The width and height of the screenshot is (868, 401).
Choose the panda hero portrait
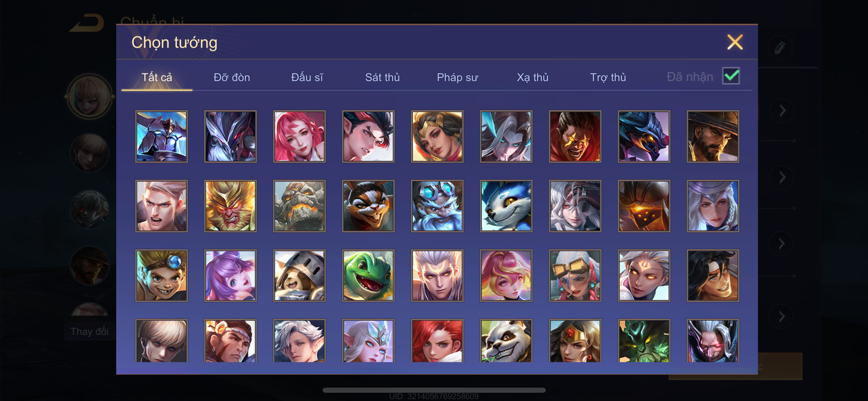(x=506, y=341)
